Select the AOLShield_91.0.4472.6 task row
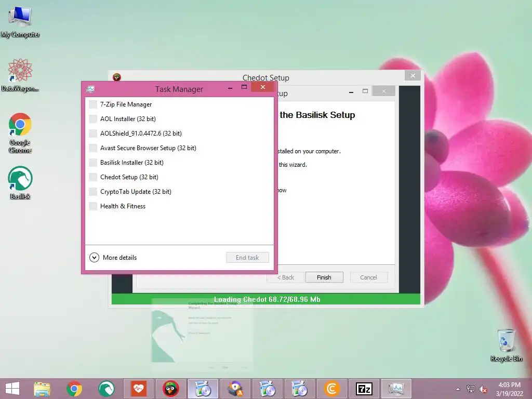532x399 pixels. click(179, 134)
